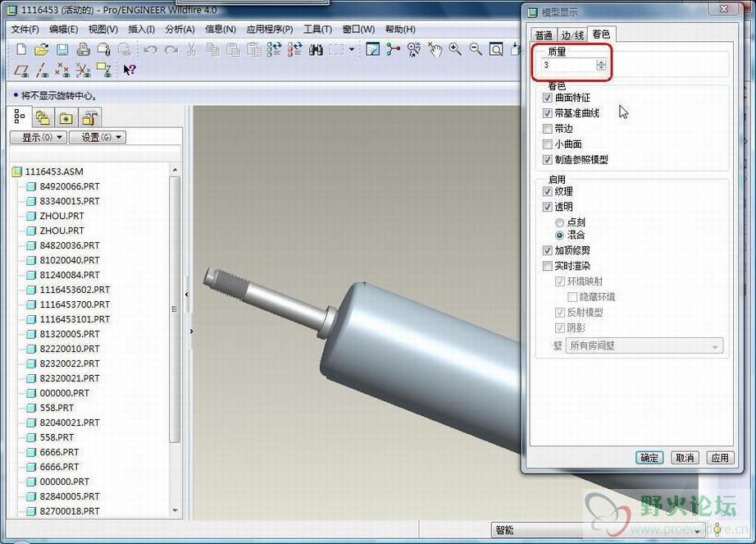Open the favorites navigator tab
Viewport: 756px width, 544px height.
[x=66, y=117]
